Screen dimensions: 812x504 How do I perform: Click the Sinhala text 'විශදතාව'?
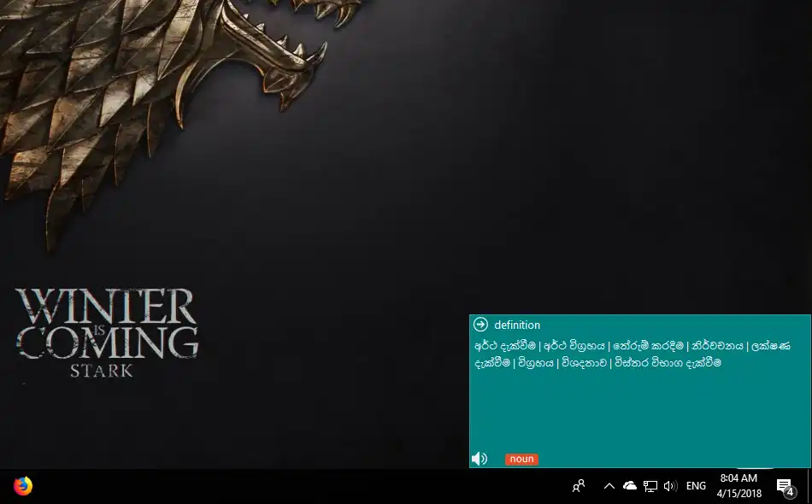click(584, 363)
